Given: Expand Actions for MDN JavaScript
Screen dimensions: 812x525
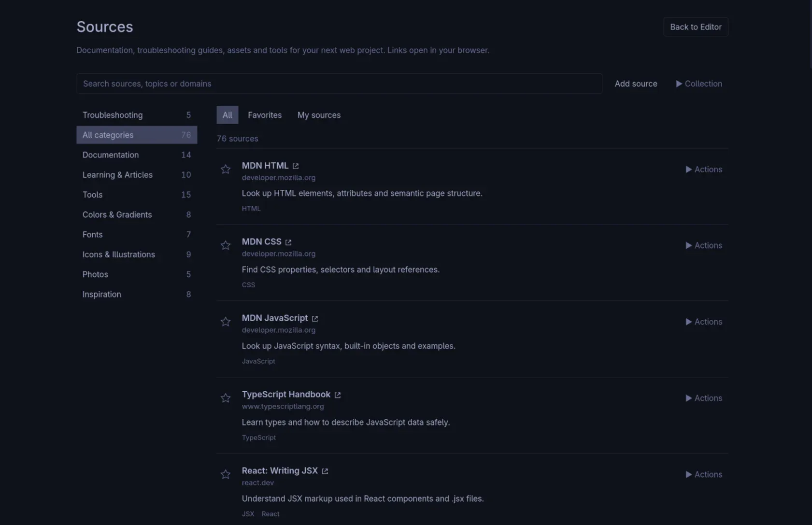Looking at the screenshot, I should (x=704, y=322).
